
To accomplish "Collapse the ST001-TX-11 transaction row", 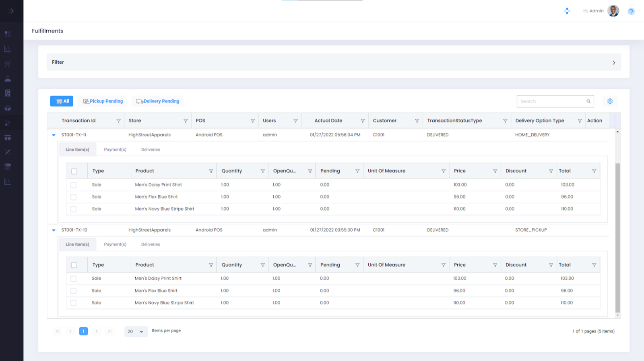I will point(54,135).
